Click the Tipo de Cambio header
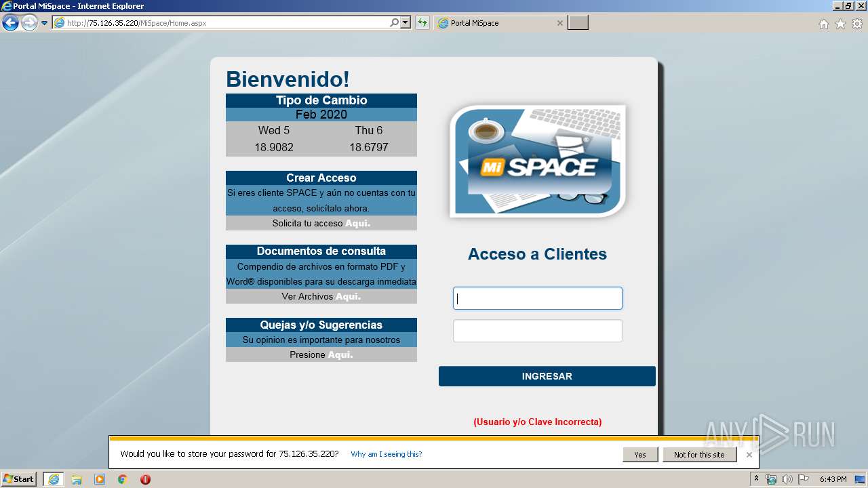 click(321, 100)
